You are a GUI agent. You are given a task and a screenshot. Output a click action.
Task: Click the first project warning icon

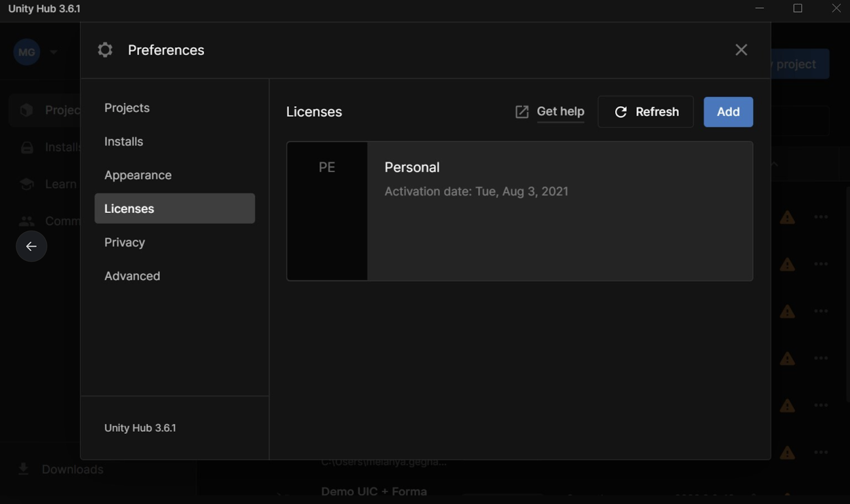[787, 217]
